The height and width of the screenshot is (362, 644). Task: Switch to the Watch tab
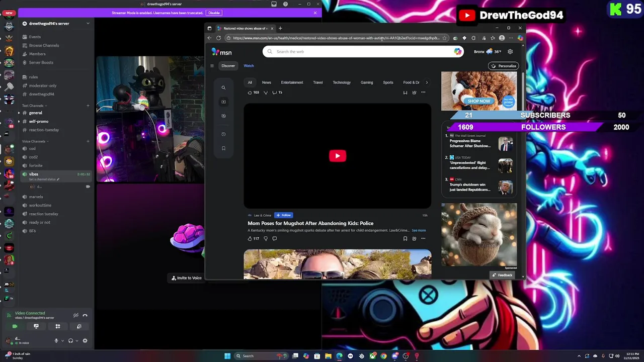249,66
